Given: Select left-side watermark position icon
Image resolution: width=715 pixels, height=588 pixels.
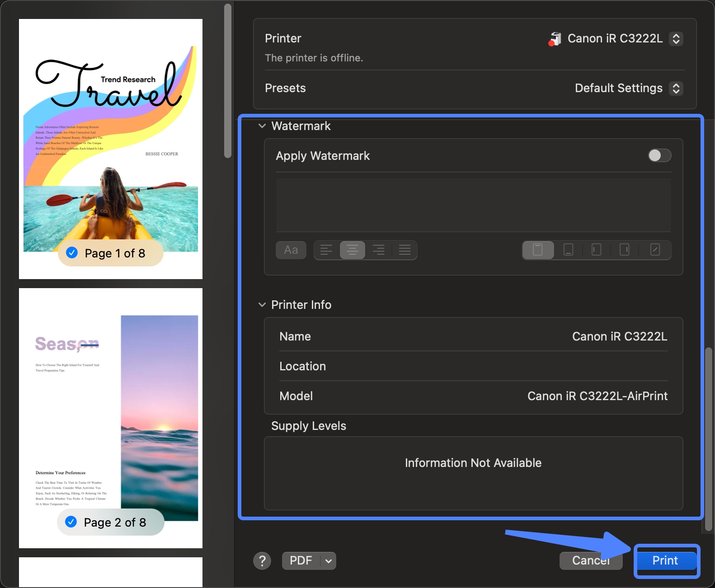Looking at the screenshot, I should pyautogui.click(x=597, y=250).
